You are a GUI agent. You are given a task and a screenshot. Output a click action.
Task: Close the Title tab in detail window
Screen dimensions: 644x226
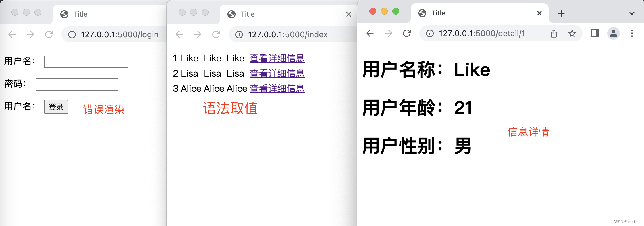pos(539,13)
